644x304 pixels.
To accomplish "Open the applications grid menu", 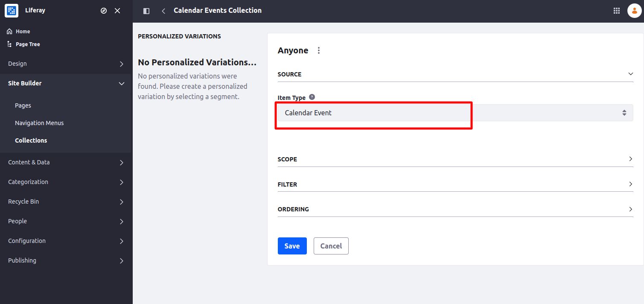I will [617, 11].
